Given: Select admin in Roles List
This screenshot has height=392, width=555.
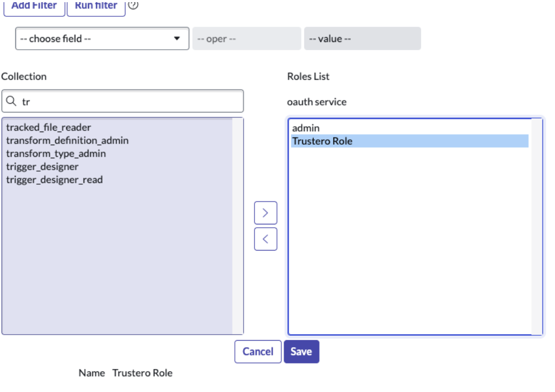Looking at the screenshot, I should coord(306,128).
